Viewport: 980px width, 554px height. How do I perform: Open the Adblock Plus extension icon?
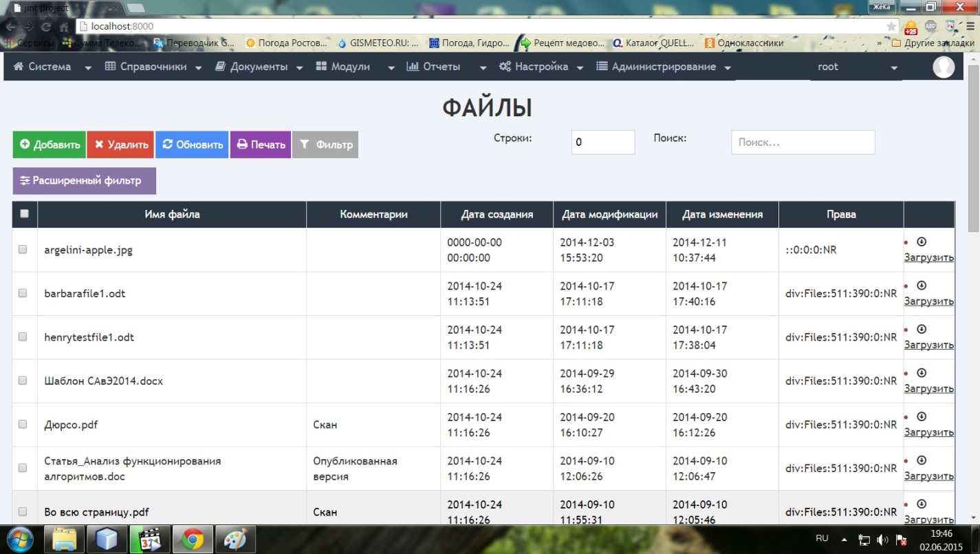(x=930, y=26)
